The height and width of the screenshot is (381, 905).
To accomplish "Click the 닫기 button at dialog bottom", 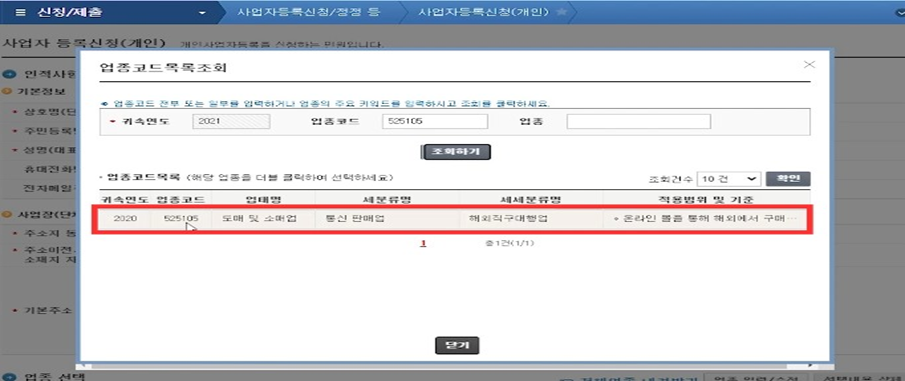I will (457, 345).
